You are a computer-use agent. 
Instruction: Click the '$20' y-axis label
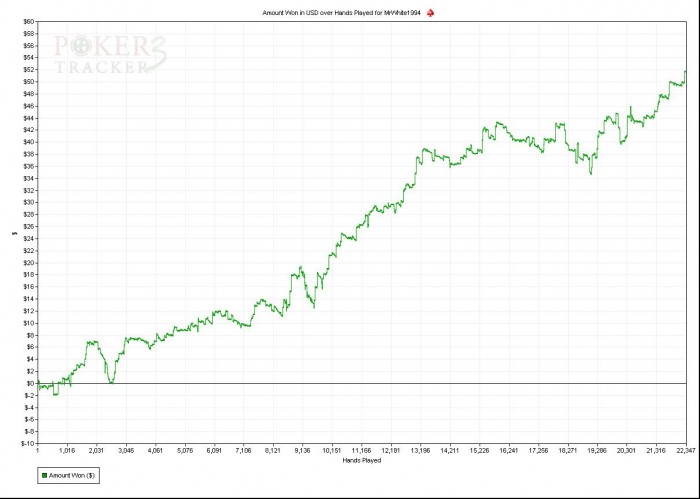29,262
